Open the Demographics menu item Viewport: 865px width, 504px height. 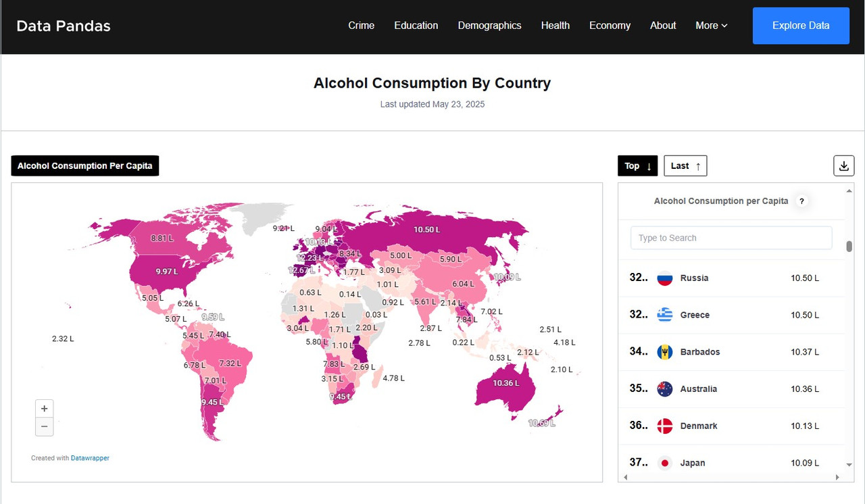pyautogui.click(x=489, y=26)
